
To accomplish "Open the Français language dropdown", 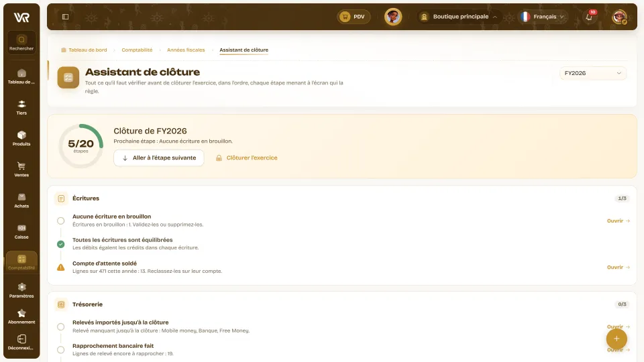I will (x=543, y=17).
